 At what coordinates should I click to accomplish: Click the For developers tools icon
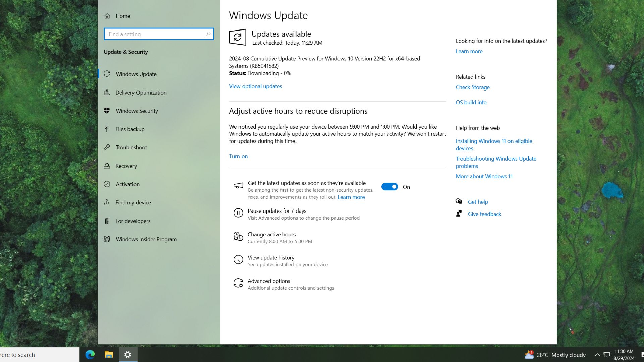(x=107, y=221)
